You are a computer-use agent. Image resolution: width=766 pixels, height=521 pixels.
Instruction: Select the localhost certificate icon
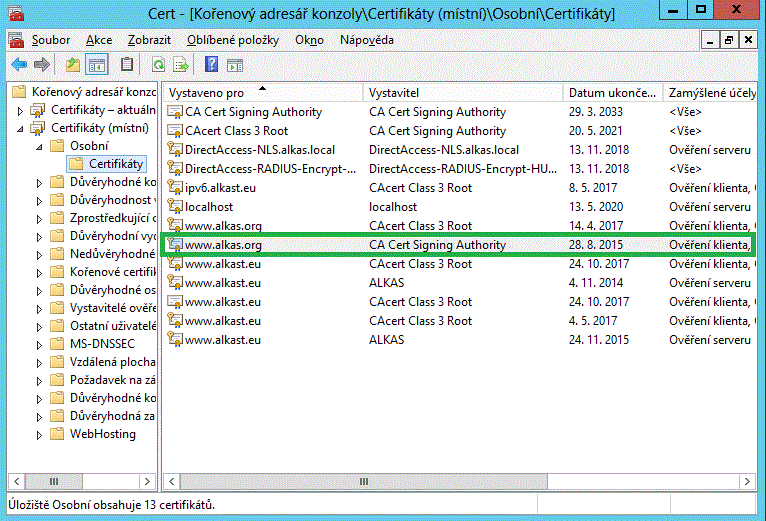175,207
